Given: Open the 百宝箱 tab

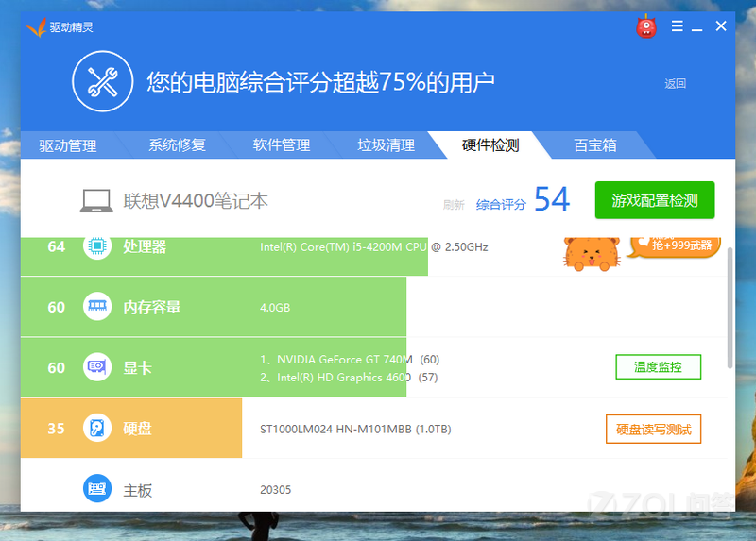Looking at the screenshot, I should 595,145.
